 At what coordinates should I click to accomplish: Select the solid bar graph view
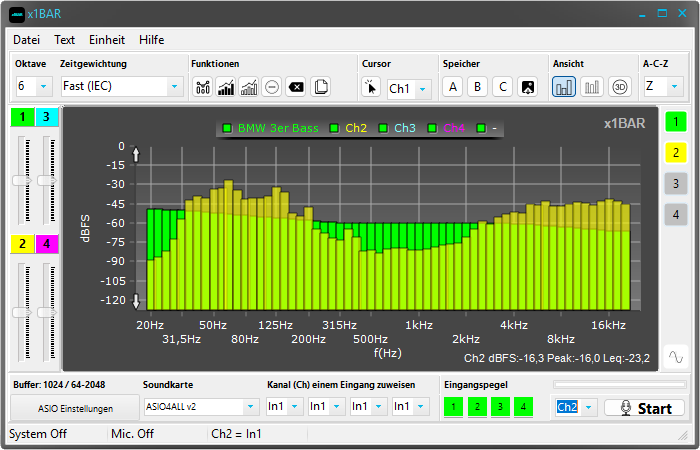click(564, 87)
